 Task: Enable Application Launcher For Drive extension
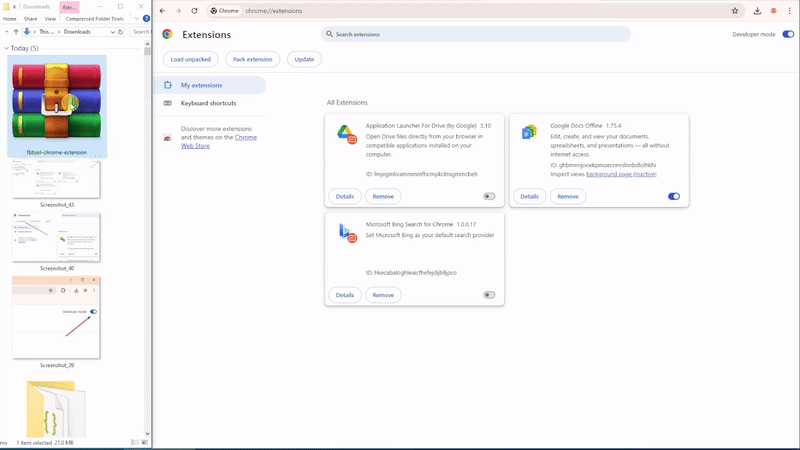tap(489, 196)
